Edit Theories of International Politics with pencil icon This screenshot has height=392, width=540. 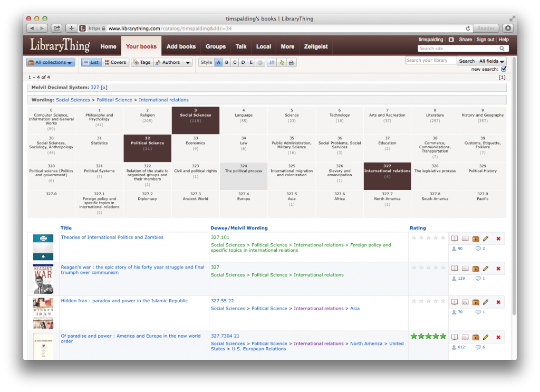point(486,238)
